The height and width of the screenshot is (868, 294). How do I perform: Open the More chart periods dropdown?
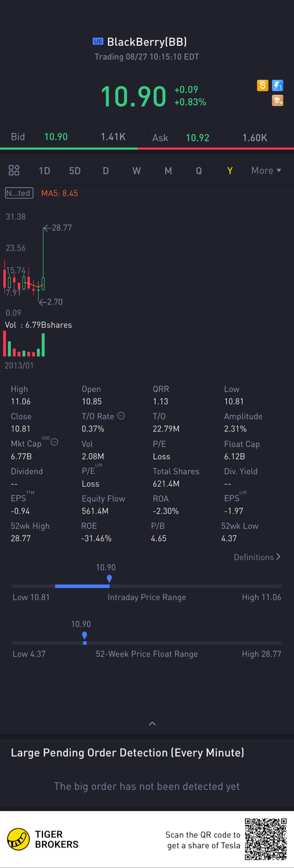point(266,171)
